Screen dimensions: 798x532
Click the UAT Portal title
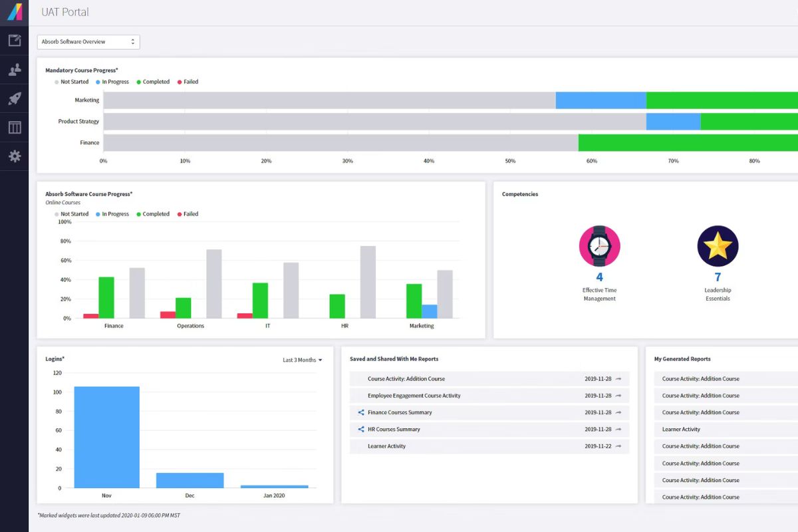65,12
